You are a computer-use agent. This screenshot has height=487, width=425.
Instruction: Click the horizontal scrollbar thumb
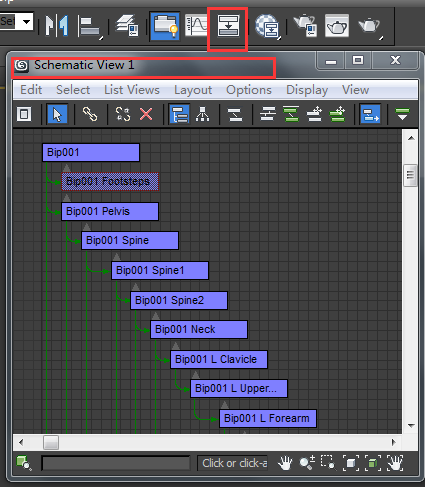(51, 442)
